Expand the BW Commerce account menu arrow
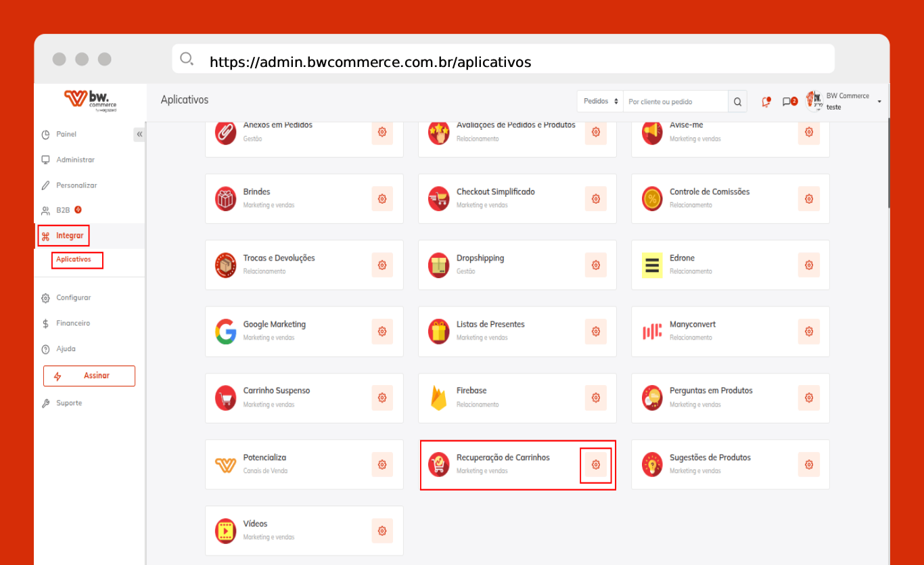The image size is (924, 565). (879, 101)
